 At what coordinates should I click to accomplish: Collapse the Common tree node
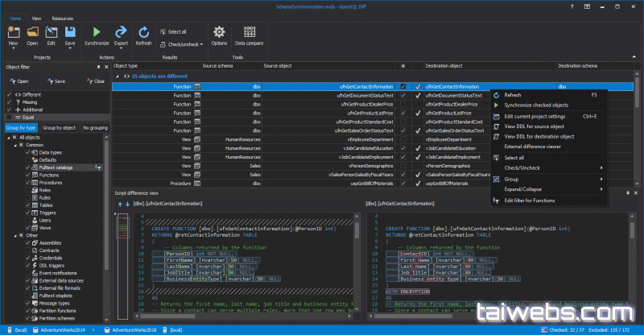[x=16, y=145]
